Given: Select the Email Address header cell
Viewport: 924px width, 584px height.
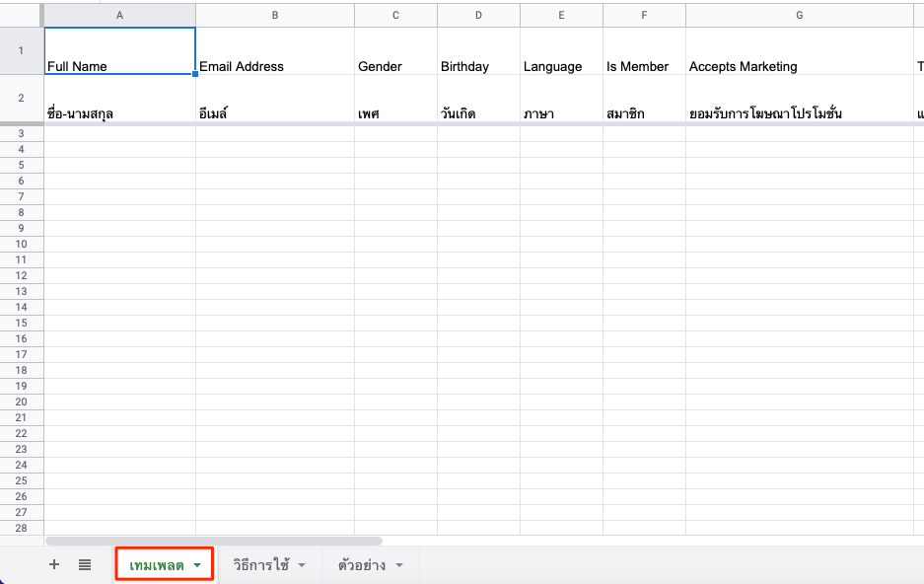Looking at the screenshot, I should point(275,50).
